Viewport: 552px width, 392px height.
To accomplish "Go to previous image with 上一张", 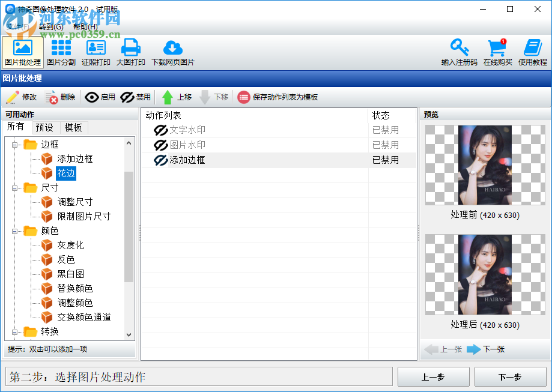I will 443,349.
